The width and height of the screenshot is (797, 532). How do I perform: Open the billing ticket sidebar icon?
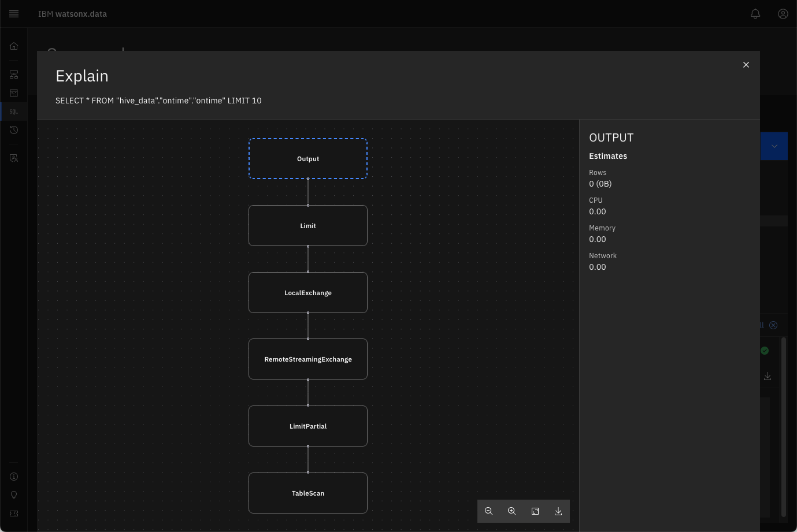pos(14,514)
